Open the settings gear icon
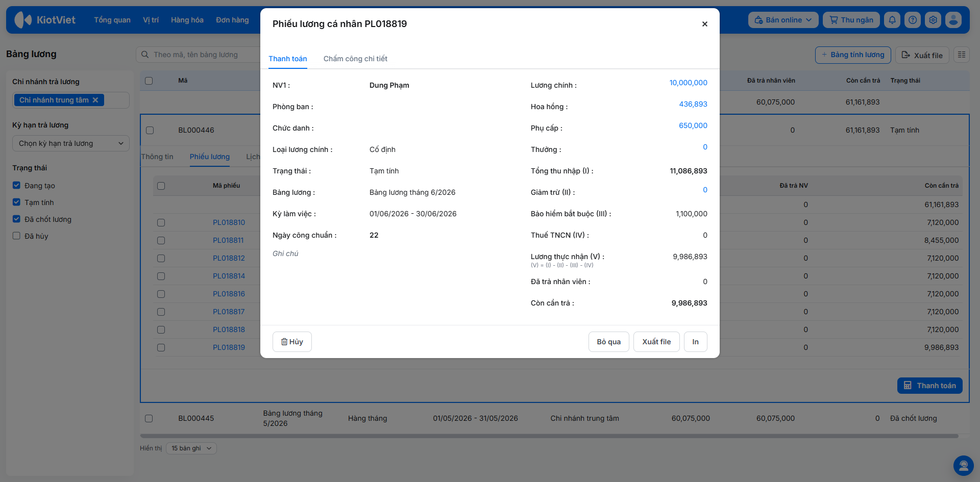Image resolution: width=980 pixels, height=482 pixels. click(933, 20)
